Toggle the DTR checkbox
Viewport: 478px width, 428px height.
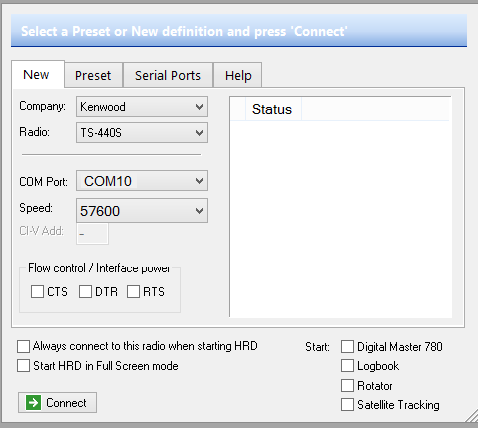click(85, 292)
